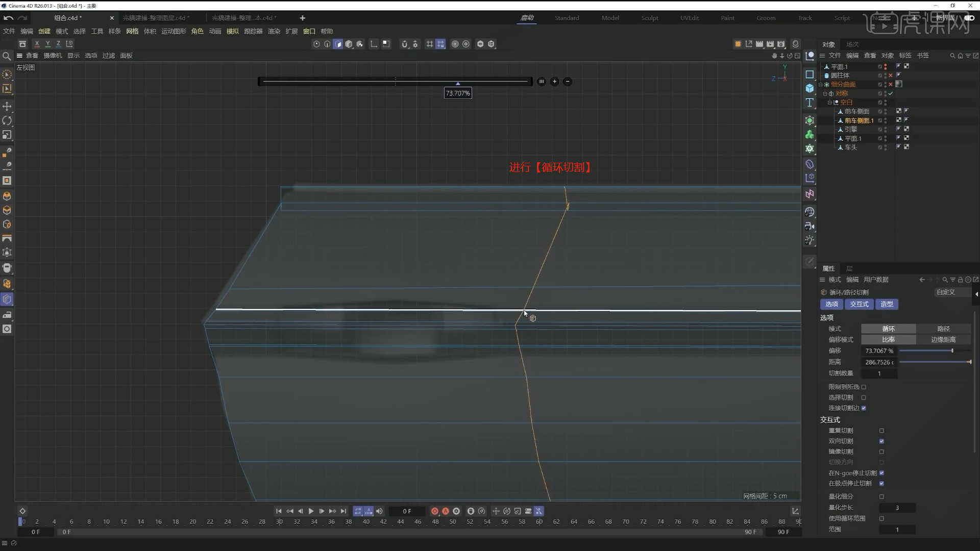980x551 pixels.
Task: Collapse the 对称 object tree node
Action: (x=825, y=93)
